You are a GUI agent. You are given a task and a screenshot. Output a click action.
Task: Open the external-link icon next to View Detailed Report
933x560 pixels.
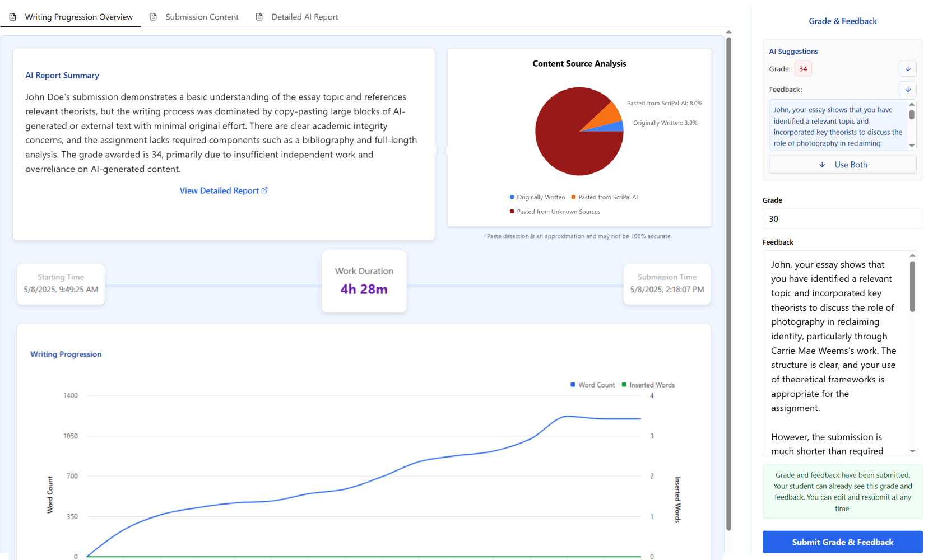[x=264, y=190]
